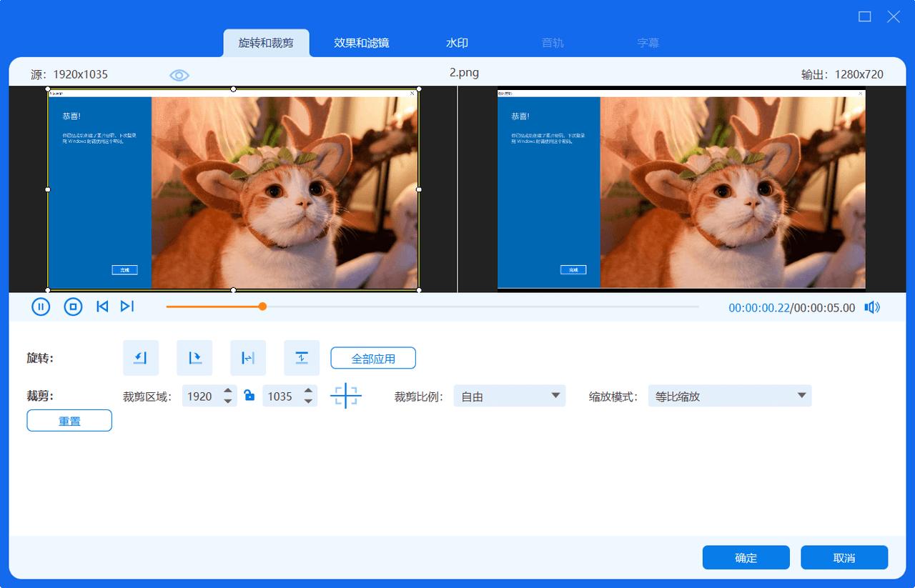Screen dimensions: 915x588
Task: Unlock the crop aspect ratio lock
Action: coord(248,396)
